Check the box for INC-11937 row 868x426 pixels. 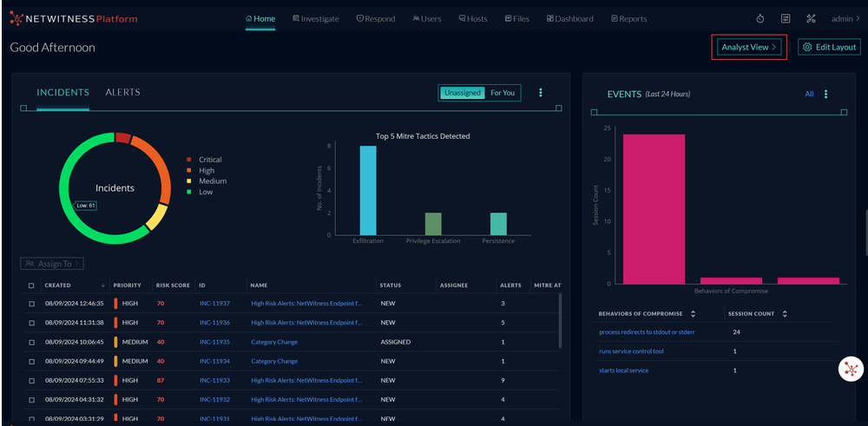click(31, 304)
